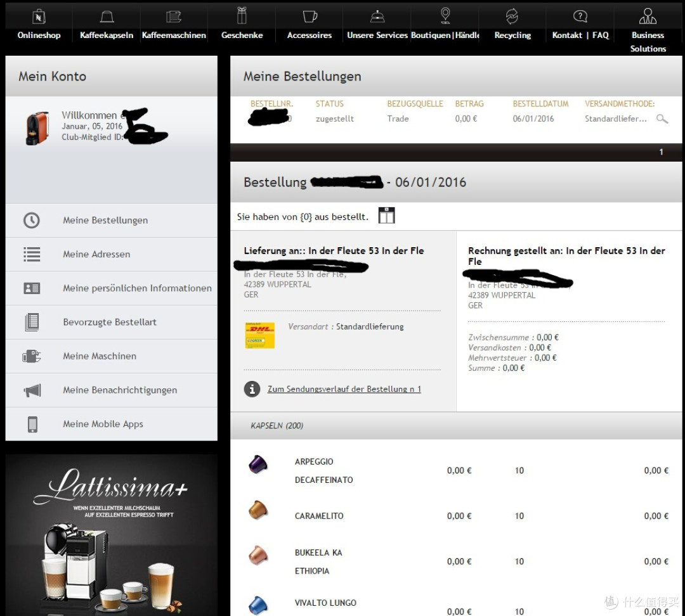Click the Kaffeekapseln capsule icon
The height and width of the screenshot is (616, 685).
click(x=107, y=16)
